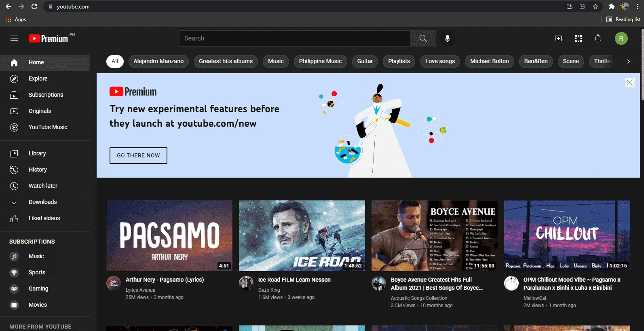644x331 pixels.
Task: Go to Home in the sidebar
Action: 45,63
